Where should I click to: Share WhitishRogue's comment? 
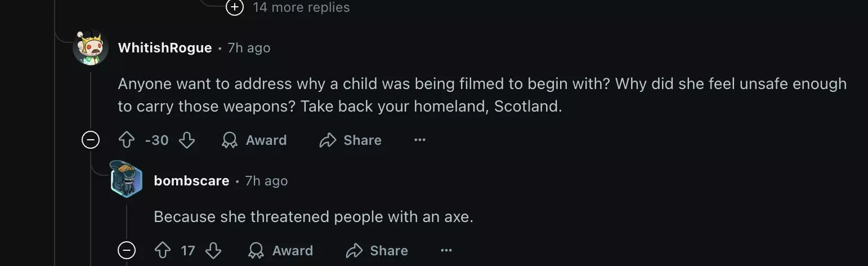click(350, 140)
